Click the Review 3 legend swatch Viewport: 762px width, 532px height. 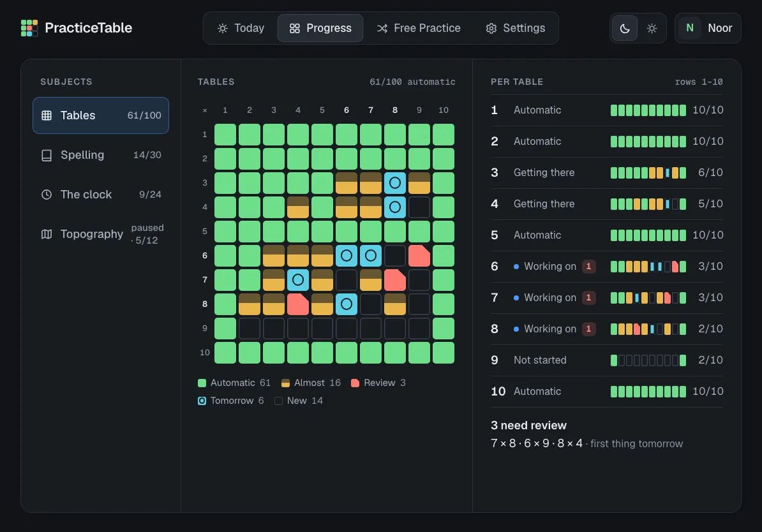coord(355,383)
